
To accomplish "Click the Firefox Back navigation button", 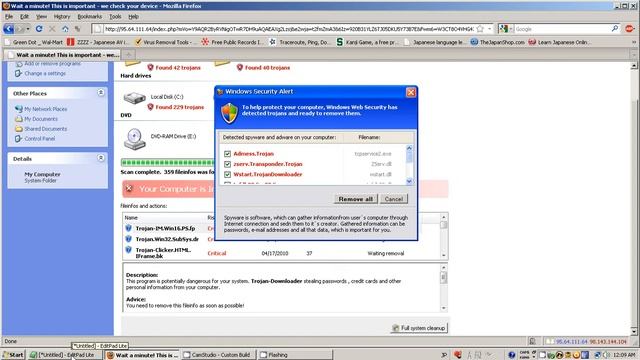I will coord(9,29).
